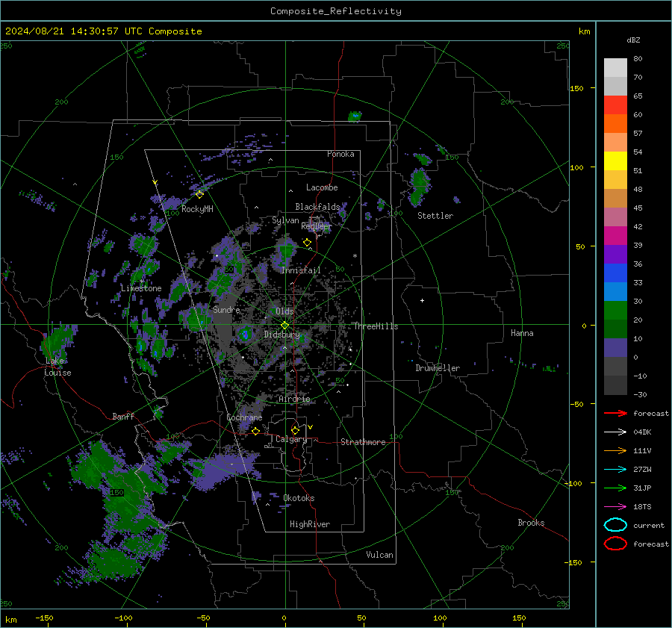Pick the magenta swatch between 42 and 39 dBZ
Image resolution: width=672 pixels, height=628 pixels.
(x=615, y=236)
